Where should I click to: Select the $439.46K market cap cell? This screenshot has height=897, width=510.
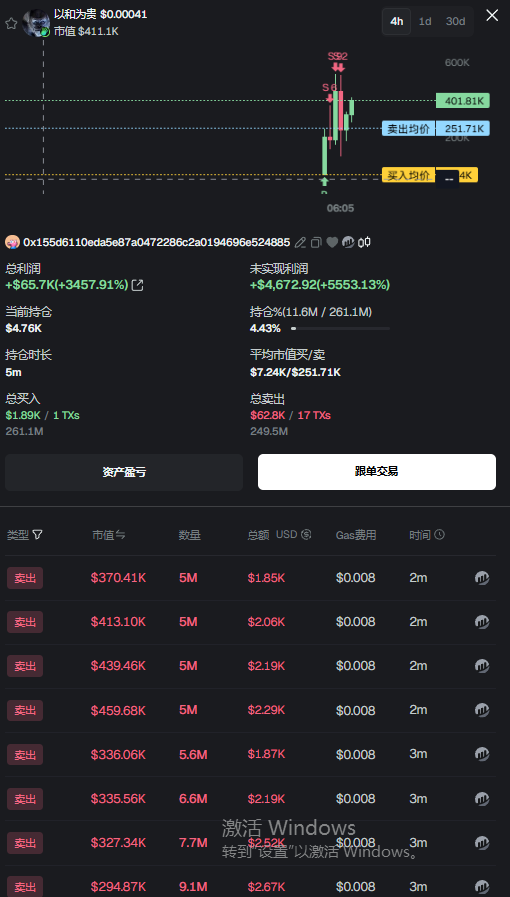(x=118, y=666)
